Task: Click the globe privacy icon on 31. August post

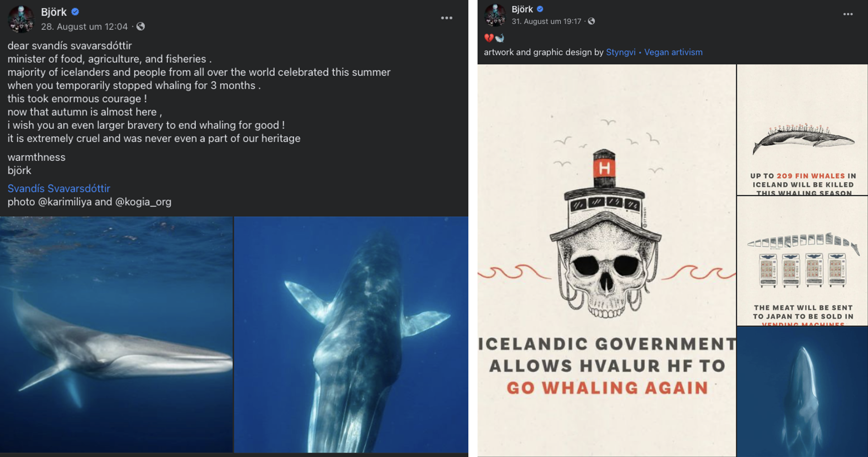Action: 592,21
